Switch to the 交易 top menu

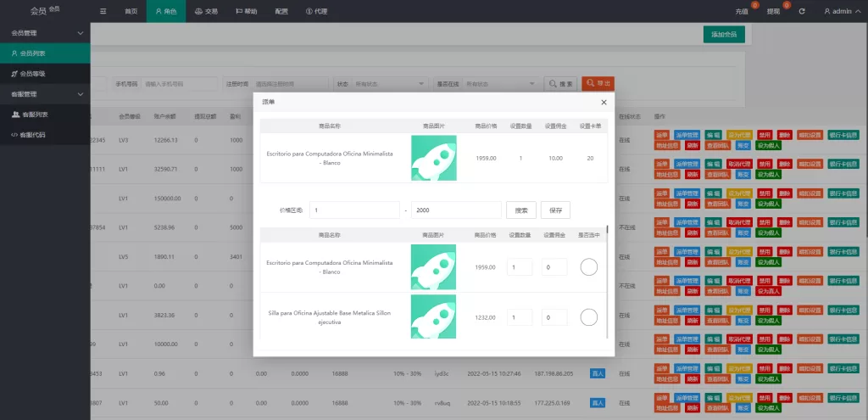coord(206,11)
